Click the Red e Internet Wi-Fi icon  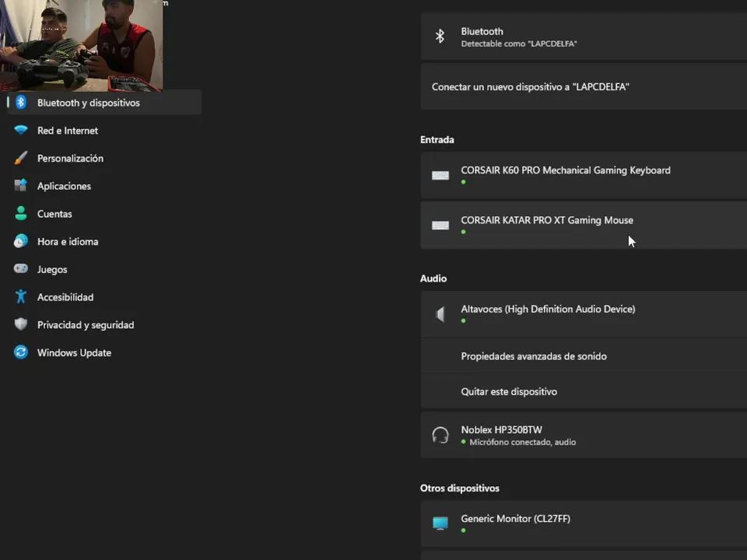click(x=21, y=131)
